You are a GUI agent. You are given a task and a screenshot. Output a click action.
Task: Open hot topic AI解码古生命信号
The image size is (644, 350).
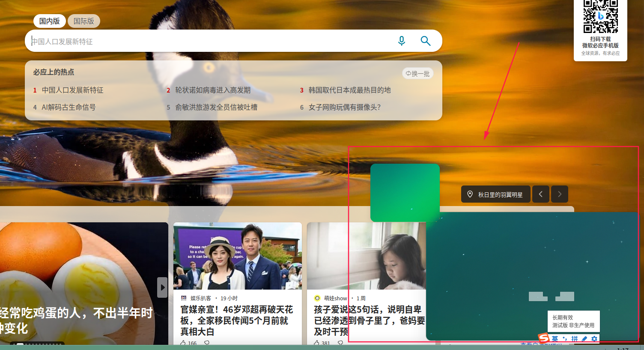tap(69, 107)
